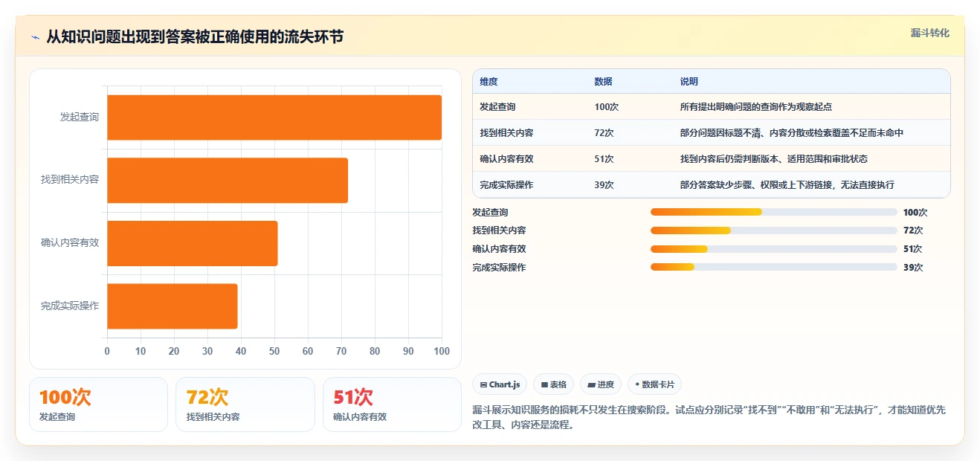980x461 pixels.
Task: Click the 51次 value in the table
Action: pyautogui.click(x=604, y=159)
